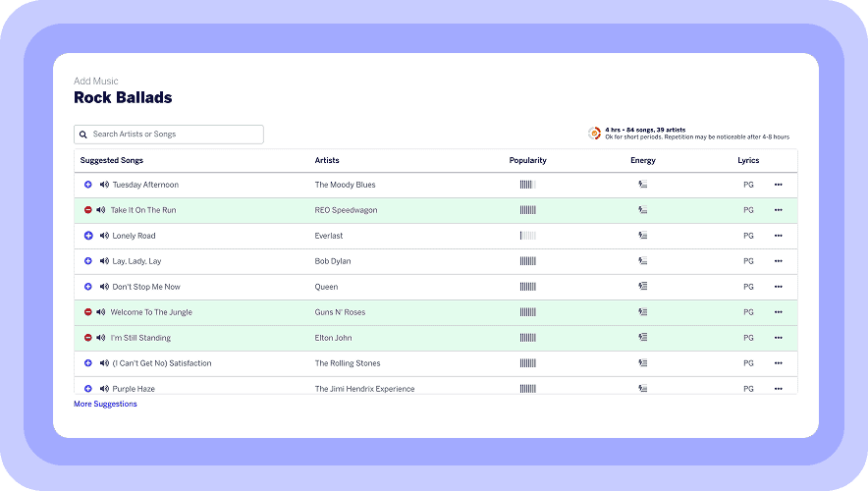Image resolution: width=868 pixels, height=491 pixels.
Task: Add Tuesday Afternoon with its plus icon
Action: (x=88, y=185)
